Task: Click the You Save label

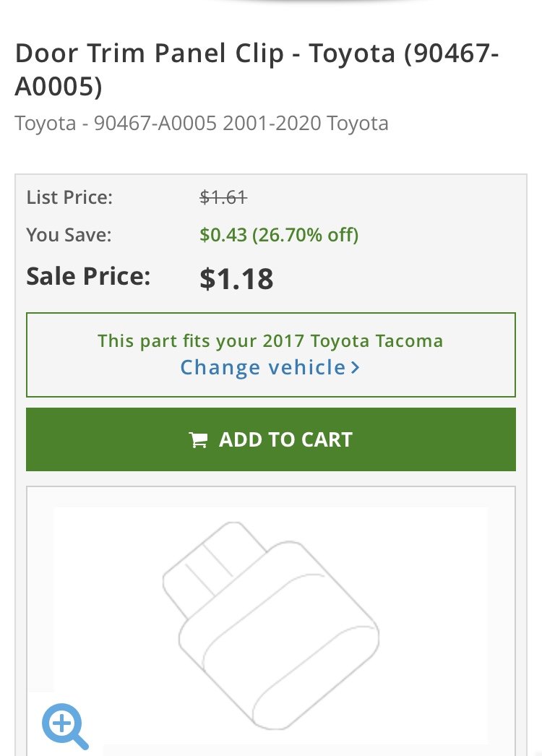Action: click(69, 235)
